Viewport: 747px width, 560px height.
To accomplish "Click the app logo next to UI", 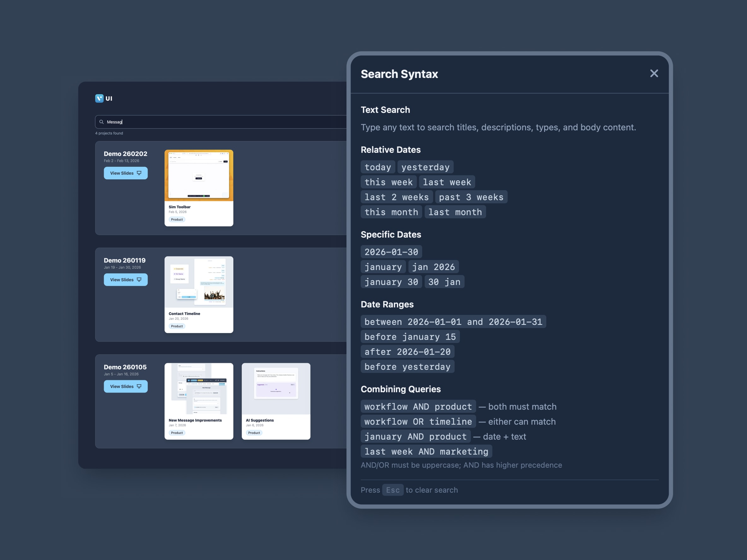I will coord(99,98).
